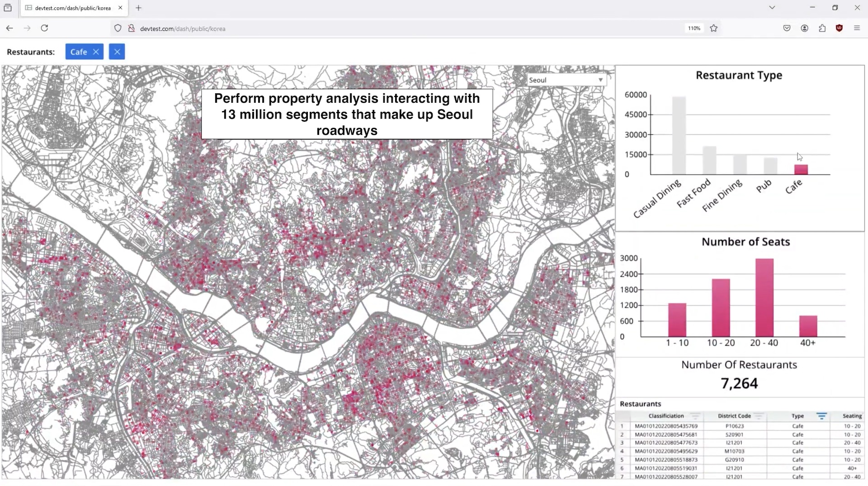Expand the Seoul city dropdown
This screenshot has width=868, height=486.
566,80
